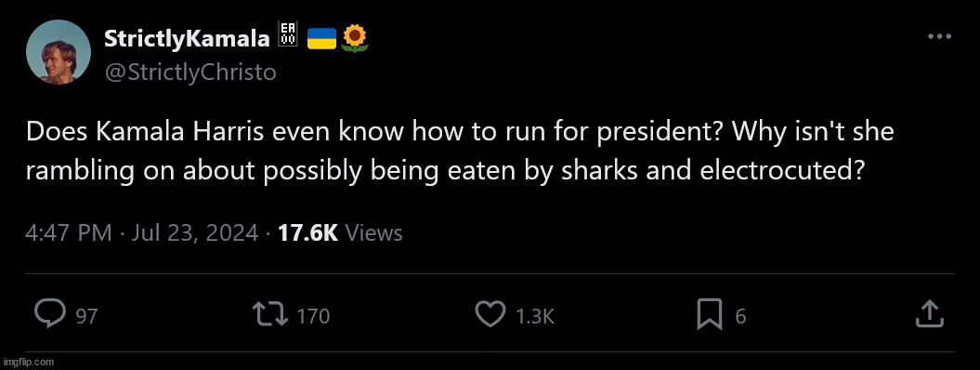Viewport: 980px width, 370px height.
Task: Click the Ukraine flag emoji
Action: [322, 39]
